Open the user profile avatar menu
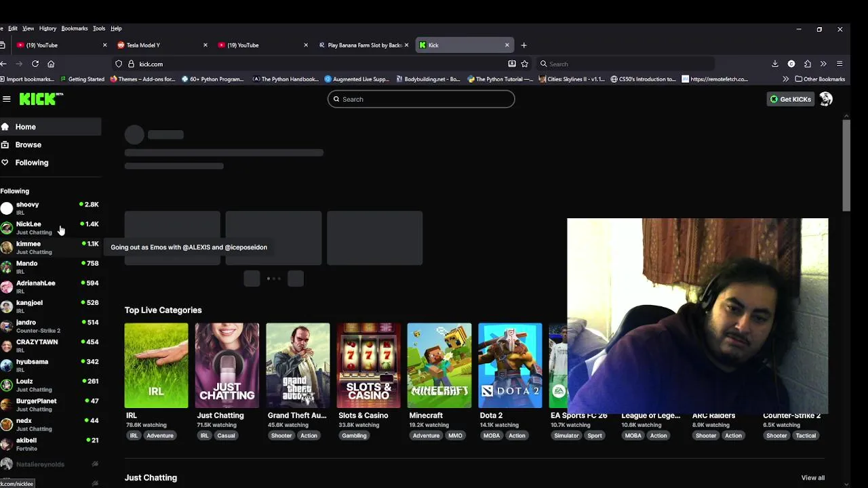Image resolution: width=868 pixels, height=488 pixels. pyautogui.click(x=825, y=99)
